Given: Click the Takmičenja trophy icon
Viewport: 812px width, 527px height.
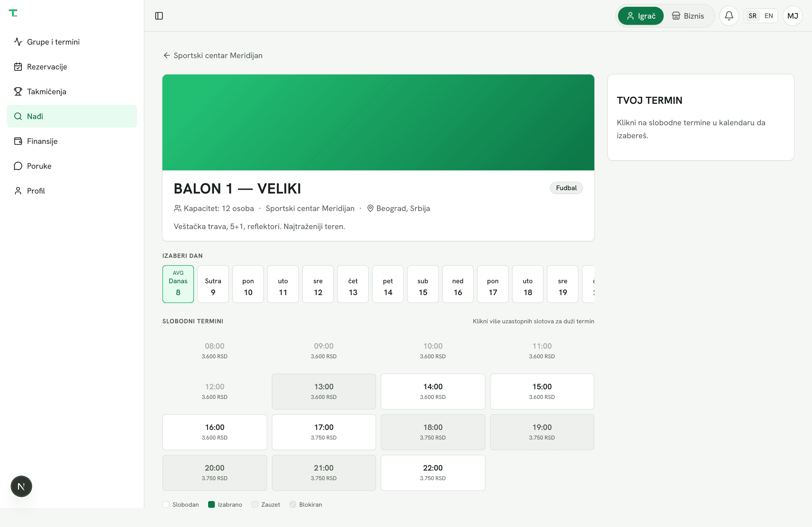Looking at the screenshot, I should [18, 91].
